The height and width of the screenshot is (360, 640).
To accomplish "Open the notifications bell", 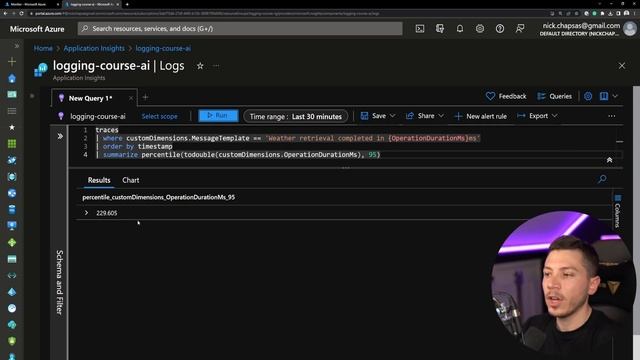I will coord(460,29).
